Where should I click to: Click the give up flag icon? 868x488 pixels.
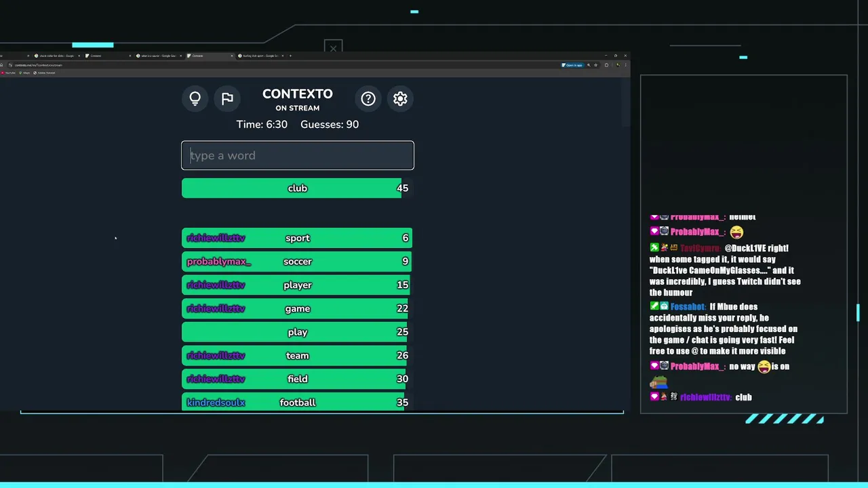pyautogui.click(x=227, y=98)
